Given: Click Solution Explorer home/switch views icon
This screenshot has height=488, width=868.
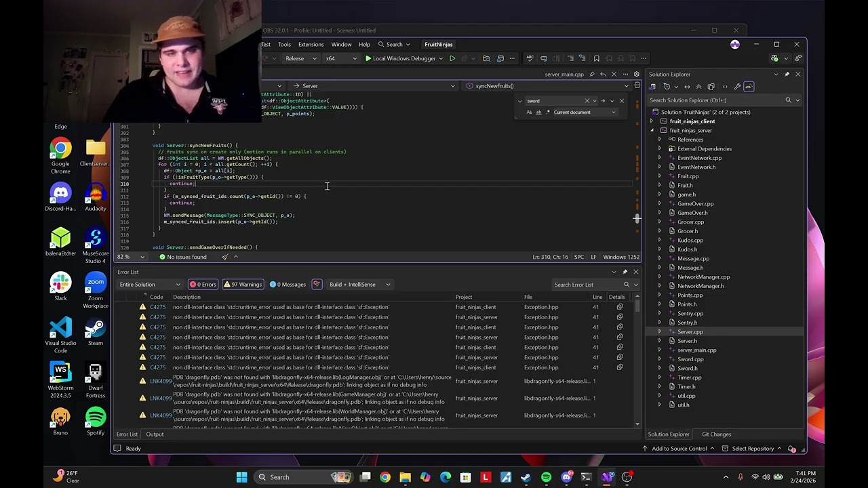Looking at the screenshot, I should [653, 87].
